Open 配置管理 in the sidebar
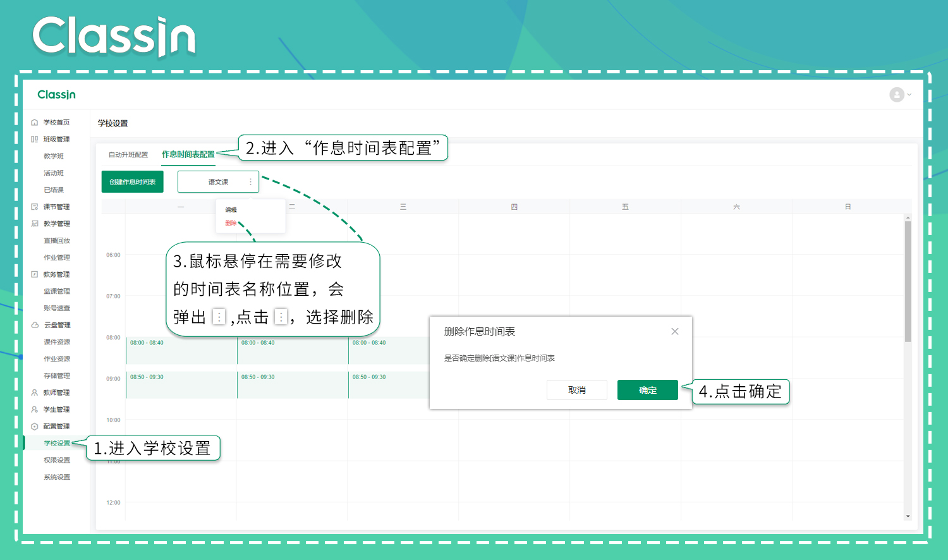The height and width of the screenshot is (560, 948). tap(56, 427)
